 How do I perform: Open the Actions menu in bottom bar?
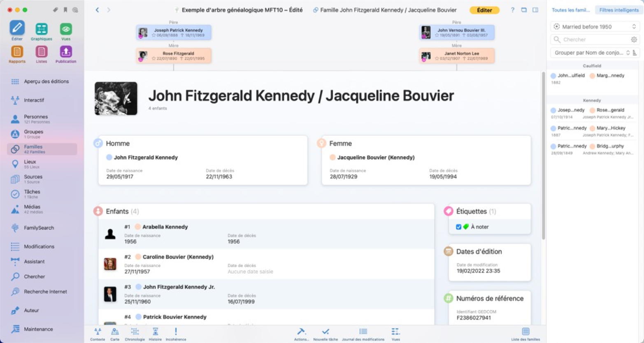point(301,334)
